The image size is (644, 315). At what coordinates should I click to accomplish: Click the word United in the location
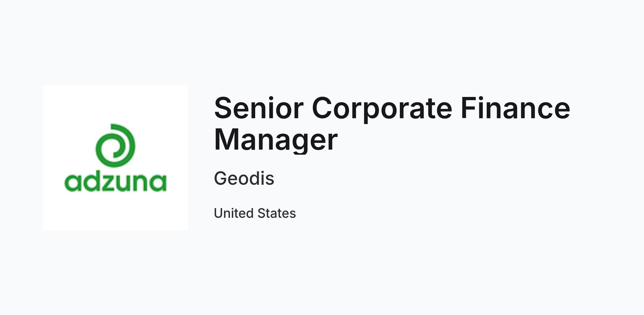[x=234, y=213]
